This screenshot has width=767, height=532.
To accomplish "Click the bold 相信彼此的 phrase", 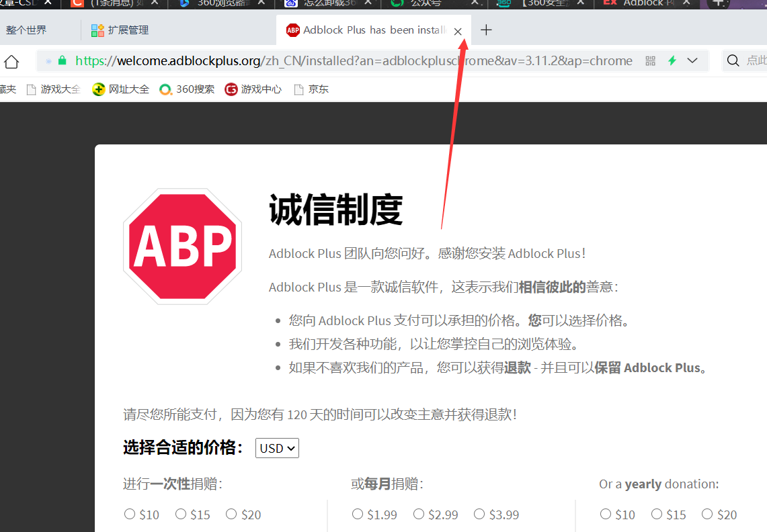I will tap(553, 287).
